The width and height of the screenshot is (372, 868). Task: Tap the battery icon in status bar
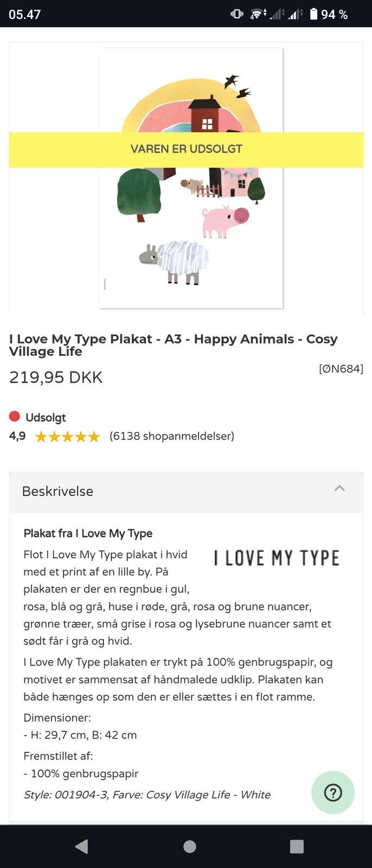(313, 14)
